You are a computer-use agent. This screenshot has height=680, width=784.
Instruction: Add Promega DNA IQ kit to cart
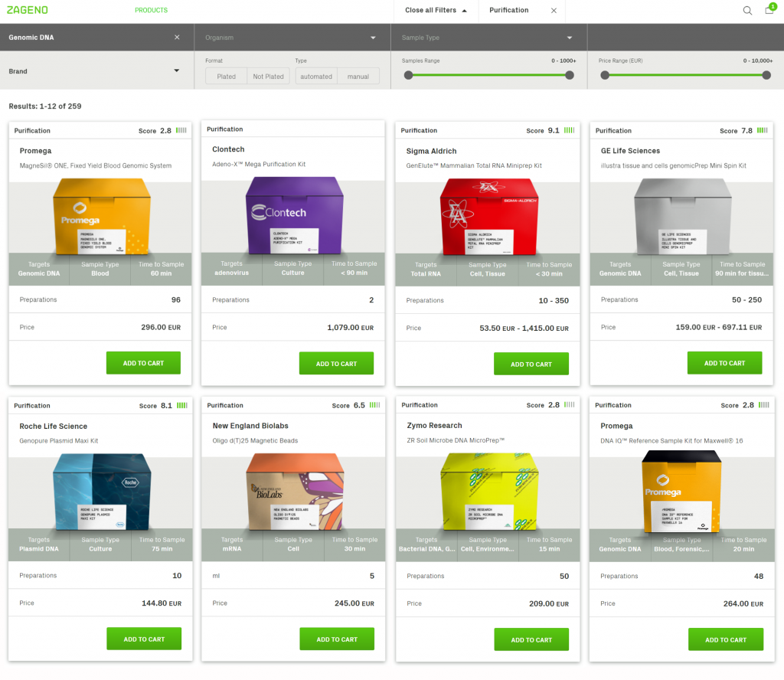click(726, 639)
